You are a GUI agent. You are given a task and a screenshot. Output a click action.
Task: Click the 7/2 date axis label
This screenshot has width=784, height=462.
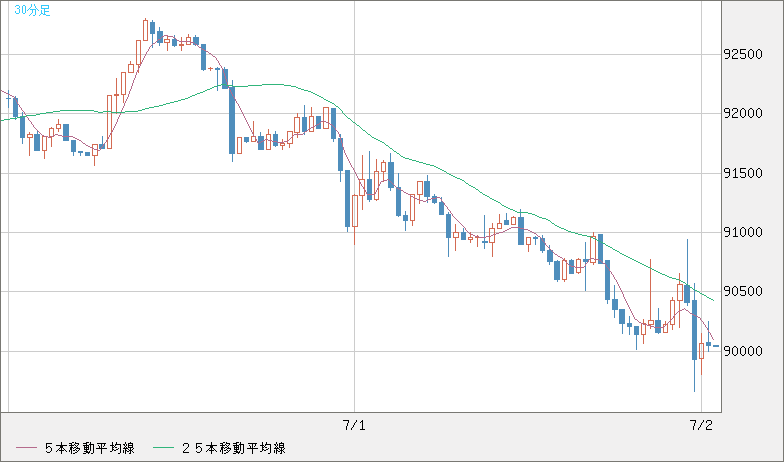702,426
